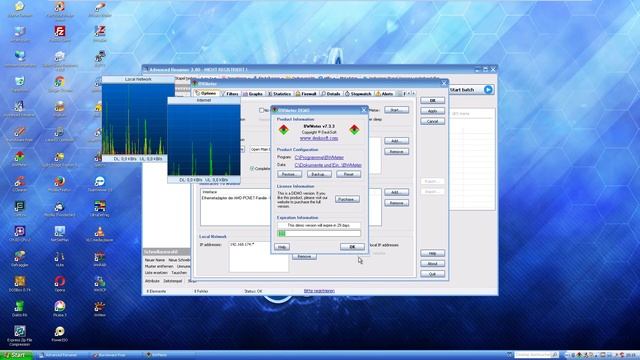Click the right BWMeter logo in dialog

tap(354, 130)
